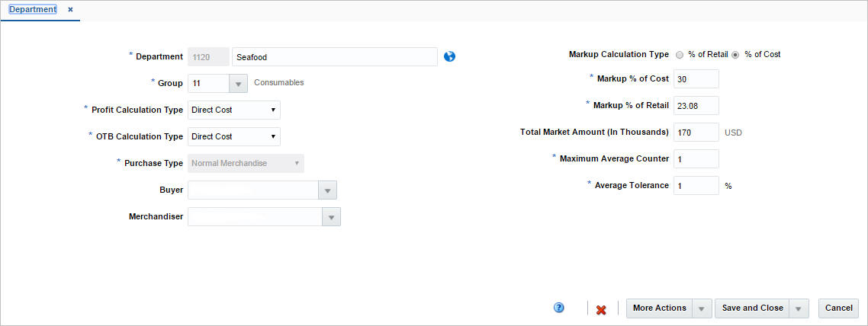Click the Buyer input field

coord(253,190)
